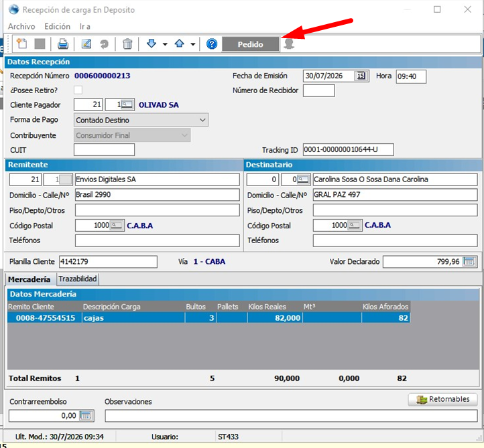Open Cliente Pagador lookup search icon

point(127,104)
